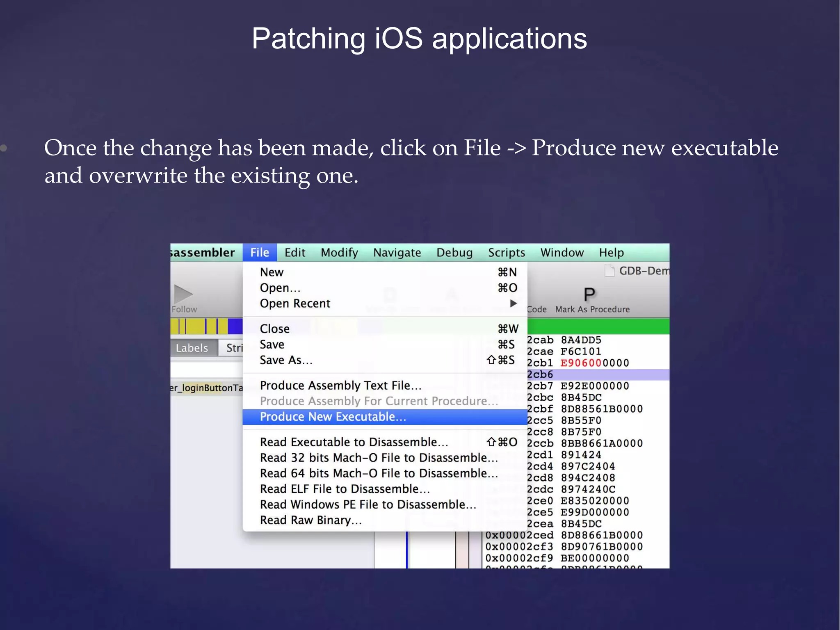Image resolution: width=840 pixels, height=630 pixels.
Task: Select the line with bytes 8BB8661A0000
Action: 598,443
